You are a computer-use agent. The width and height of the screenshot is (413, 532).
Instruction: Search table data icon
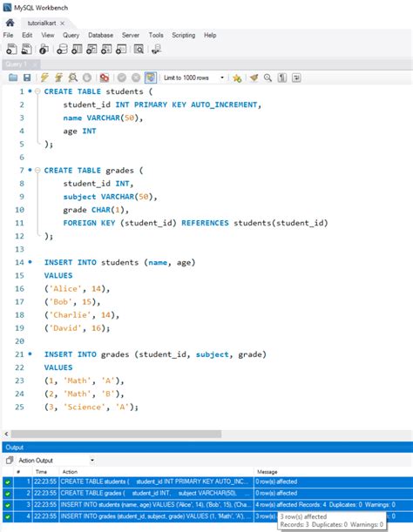(x=139, y=50)
